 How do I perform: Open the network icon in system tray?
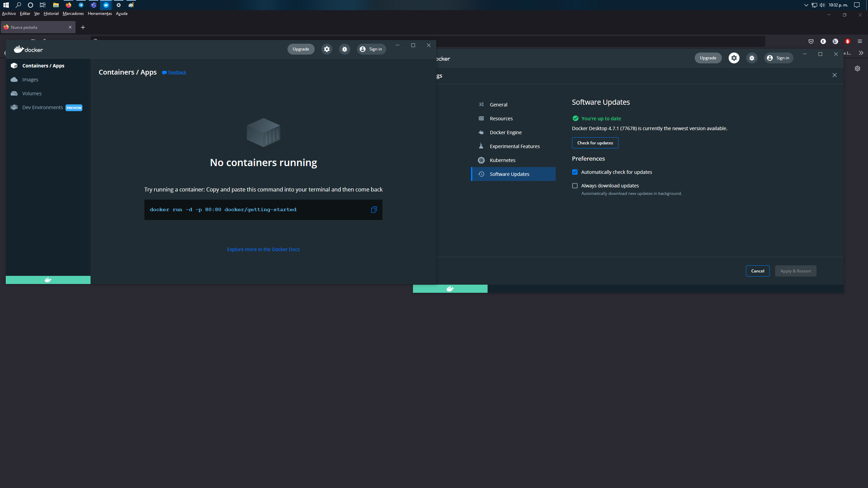814,5
